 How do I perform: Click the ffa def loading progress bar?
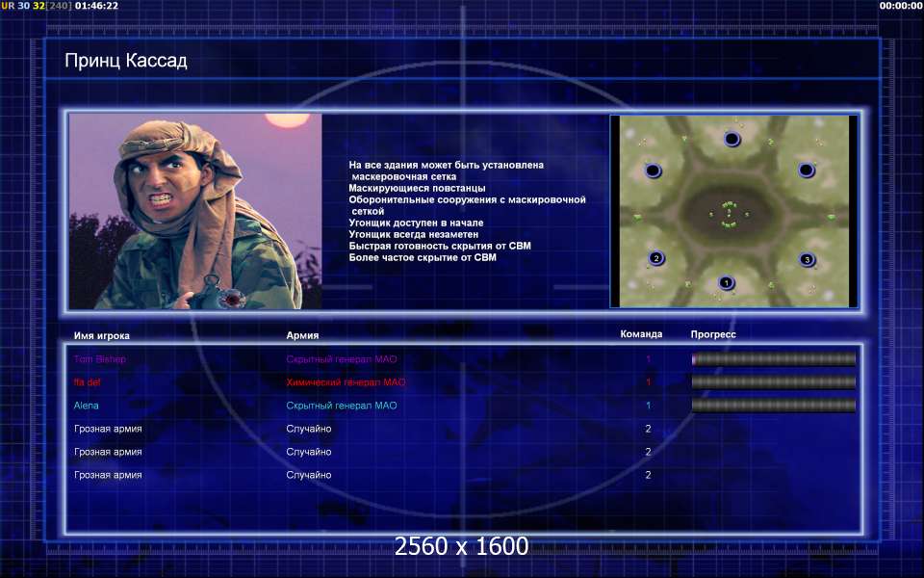tap(773, 382)
